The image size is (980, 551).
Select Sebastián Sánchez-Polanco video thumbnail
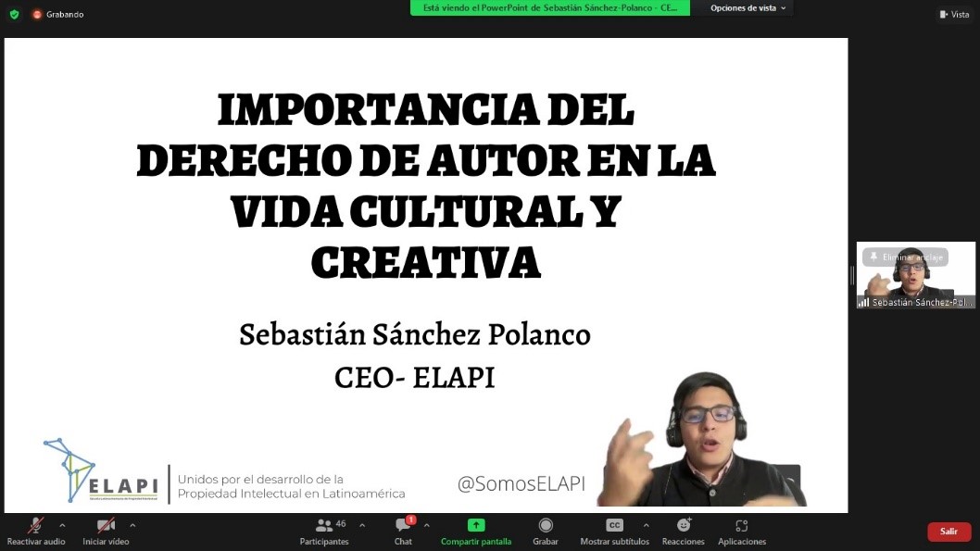tap(916, 275)
